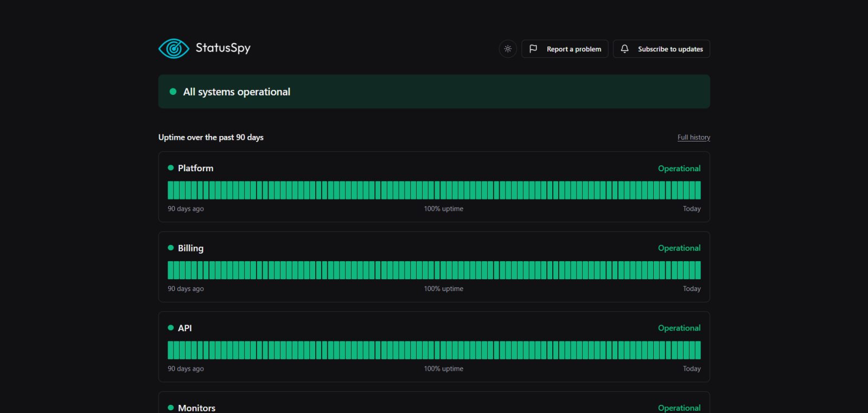This screenshot has height=413, width=868.
Task: Click the green dot in All systems operational banner
Action: pyautogui.click(x=173, y=92)
